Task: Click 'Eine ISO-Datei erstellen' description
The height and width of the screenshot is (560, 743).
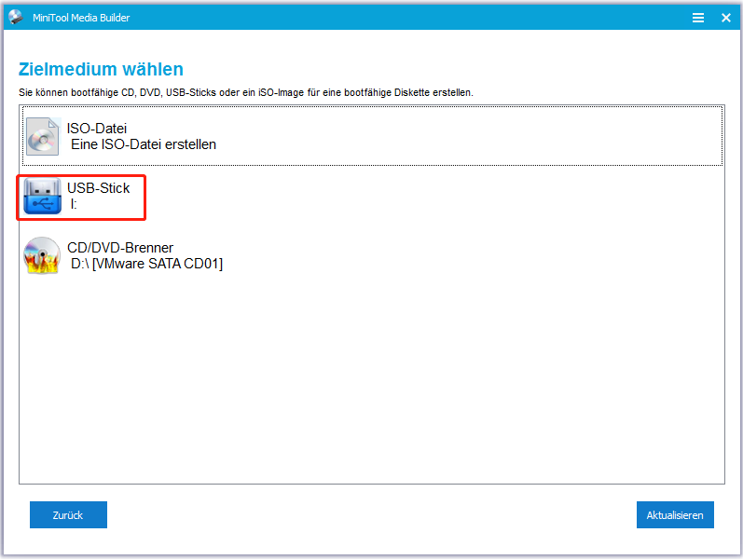Action: pyautogui.click(x=144, y=144)
